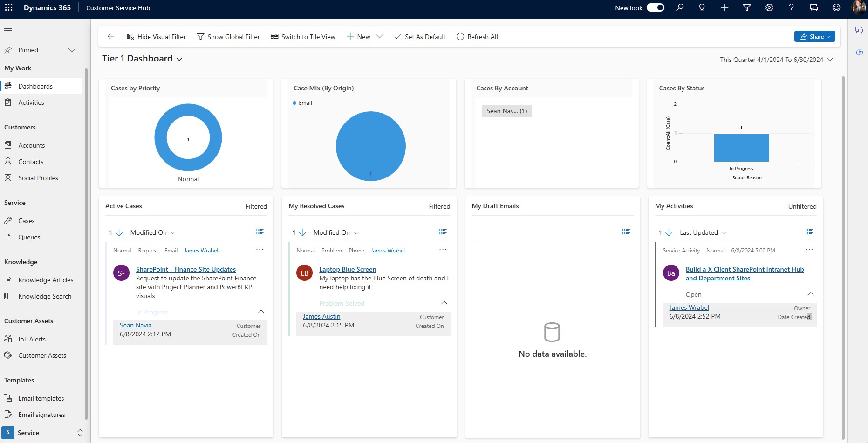This screenshot has width=868, height=443.
Task: Open Knowledge Search in the sidebar
Action: pos(41,296)
